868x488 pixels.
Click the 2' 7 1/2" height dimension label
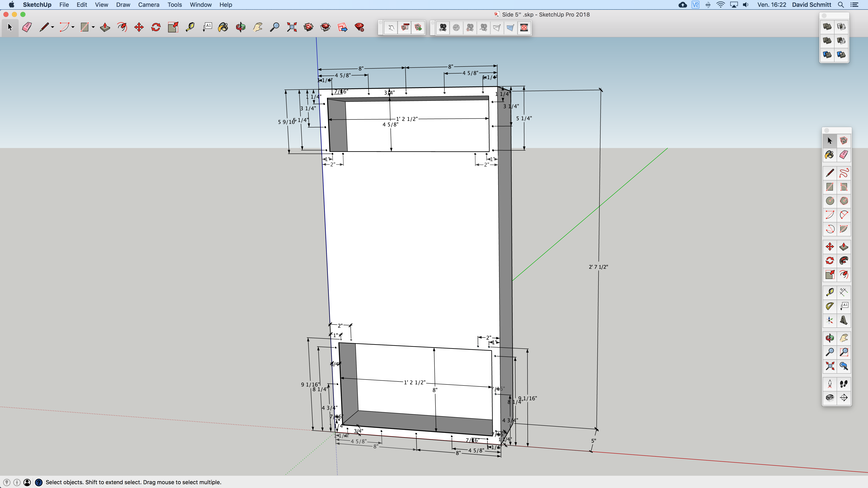[x=598, y=267]
